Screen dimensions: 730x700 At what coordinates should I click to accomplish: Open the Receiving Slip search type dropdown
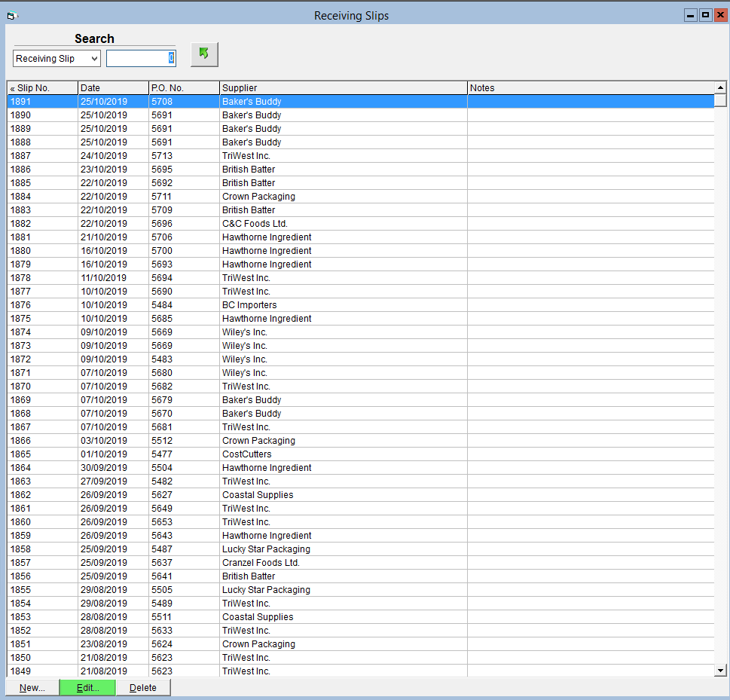point(57,59)
